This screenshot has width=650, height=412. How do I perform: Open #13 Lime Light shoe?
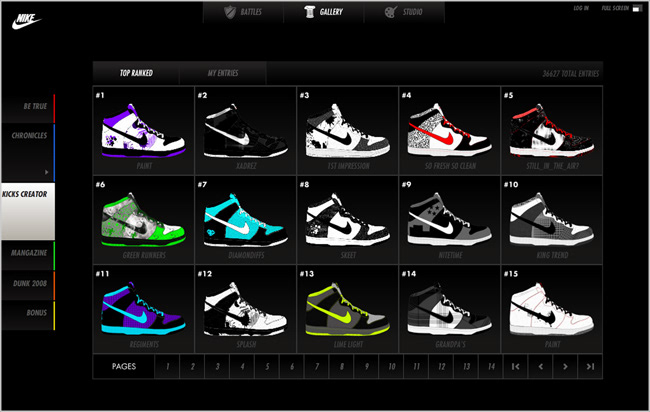[347, 309]
